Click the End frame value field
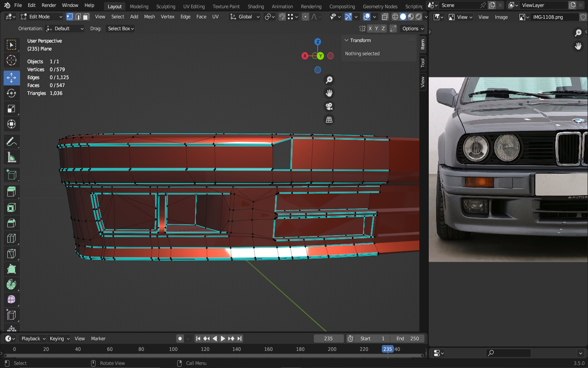Image resolution: width=588 pixels, height=368 pixels. [x=407, y=339]
